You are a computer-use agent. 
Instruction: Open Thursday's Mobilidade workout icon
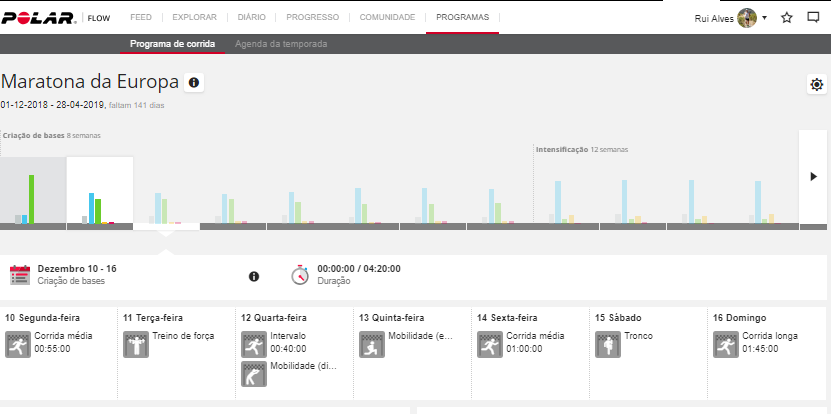point(371,344)
